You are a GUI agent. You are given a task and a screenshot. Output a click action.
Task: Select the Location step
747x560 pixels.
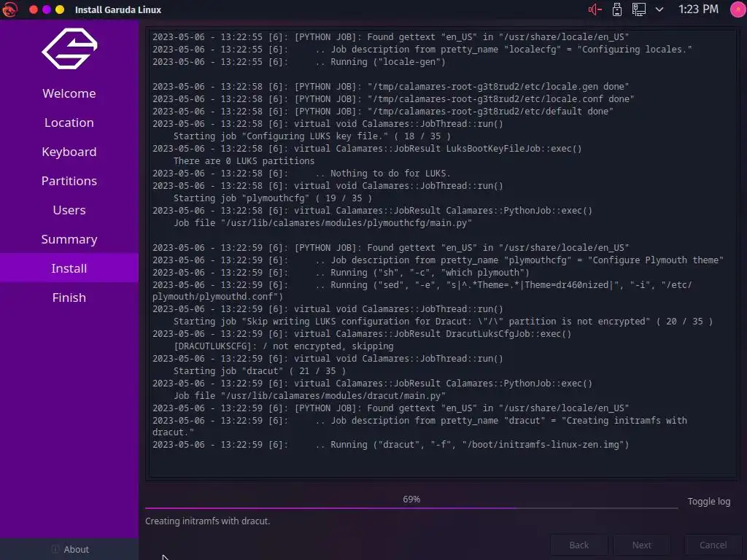[69, 122]
